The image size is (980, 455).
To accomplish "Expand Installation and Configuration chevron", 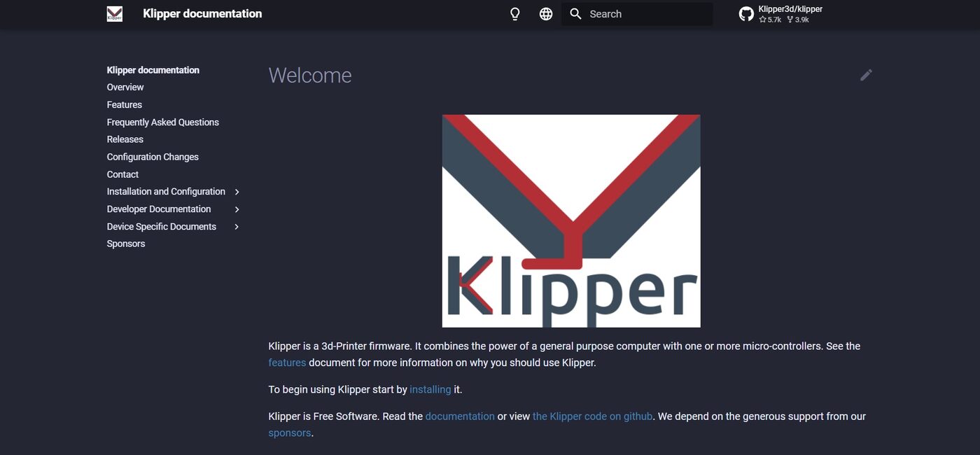I will pyautogui.click(x=237, y=192).
